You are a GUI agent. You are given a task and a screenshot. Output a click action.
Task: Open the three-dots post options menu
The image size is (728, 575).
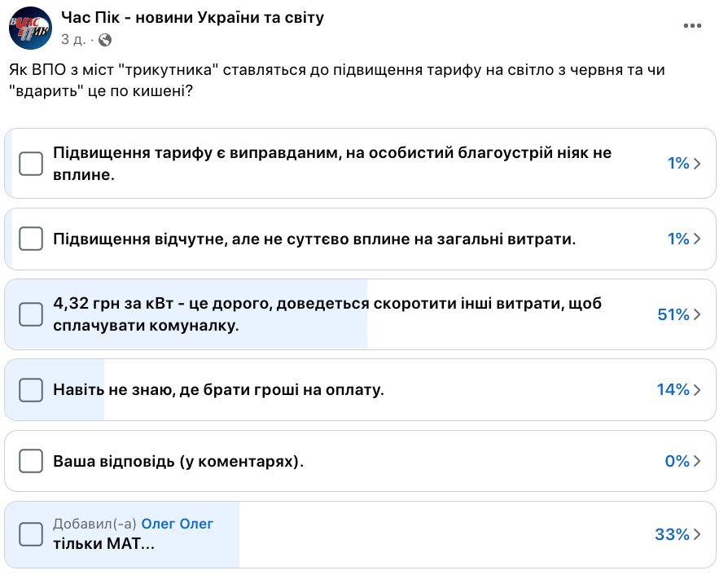point(692,26)
